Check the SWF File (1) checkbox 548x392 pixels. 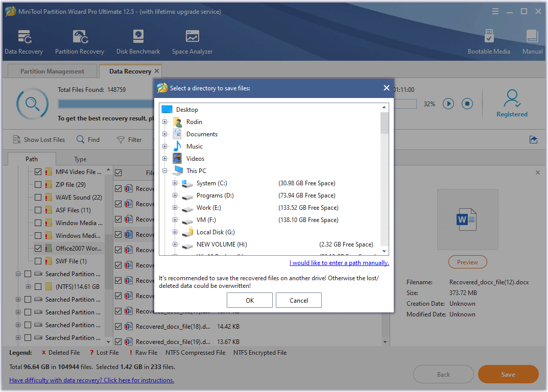(38, 261)
